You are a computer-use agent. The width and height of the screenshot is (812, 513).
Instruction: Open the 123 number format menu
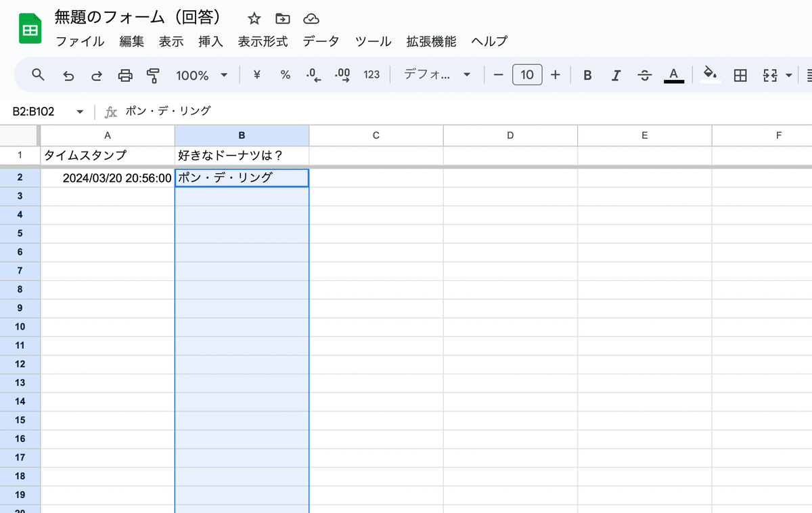(371, 75)
